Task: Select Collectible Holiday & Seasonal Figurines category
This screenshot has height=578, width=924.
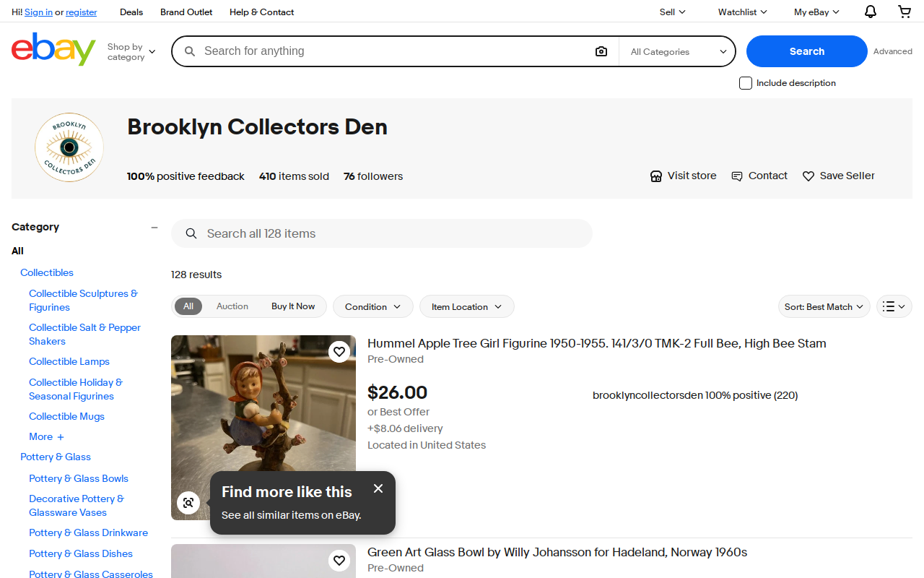Action: (76, 389)
